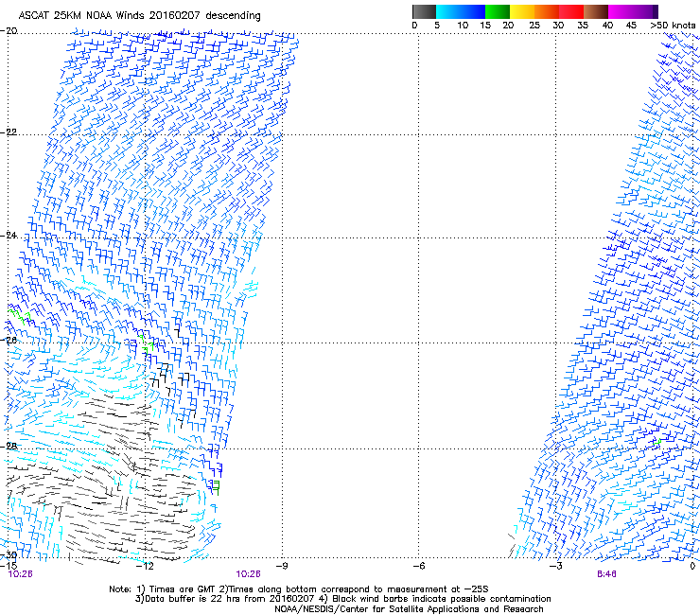Click the -20 latitude axis label
The height and width of the screenshot is (615, 700).
pyautogui.click(x=9, y=31)
